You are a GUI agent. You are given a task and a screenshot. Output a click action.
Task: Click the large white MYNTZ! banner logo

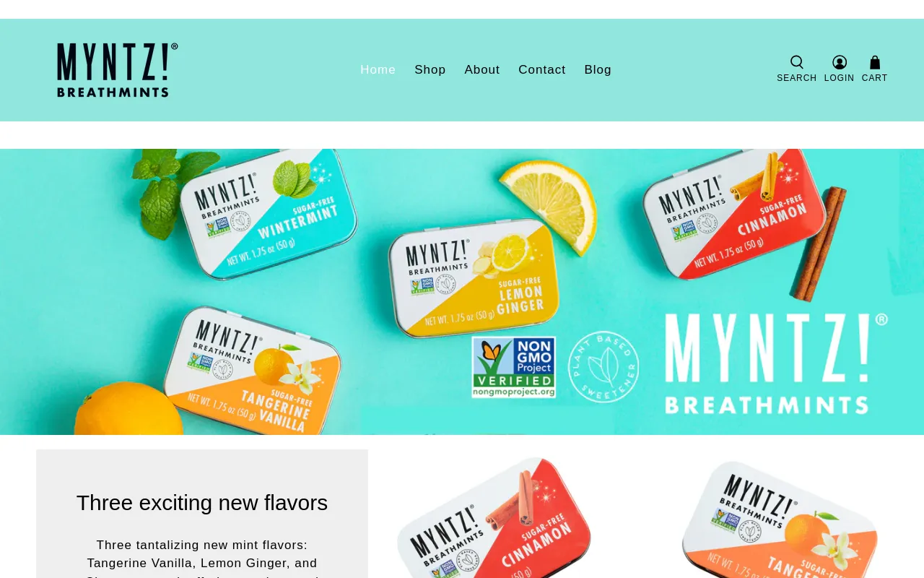[x=776, y=363]
